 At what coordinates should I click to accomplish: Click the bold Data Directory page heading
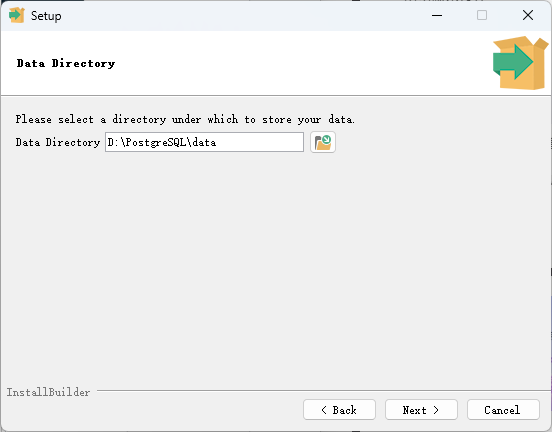point(66,63)
